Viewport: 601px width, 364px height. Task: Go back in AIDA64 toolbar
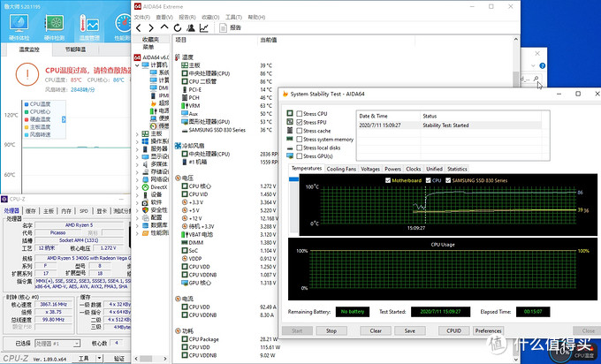[139, 27]
